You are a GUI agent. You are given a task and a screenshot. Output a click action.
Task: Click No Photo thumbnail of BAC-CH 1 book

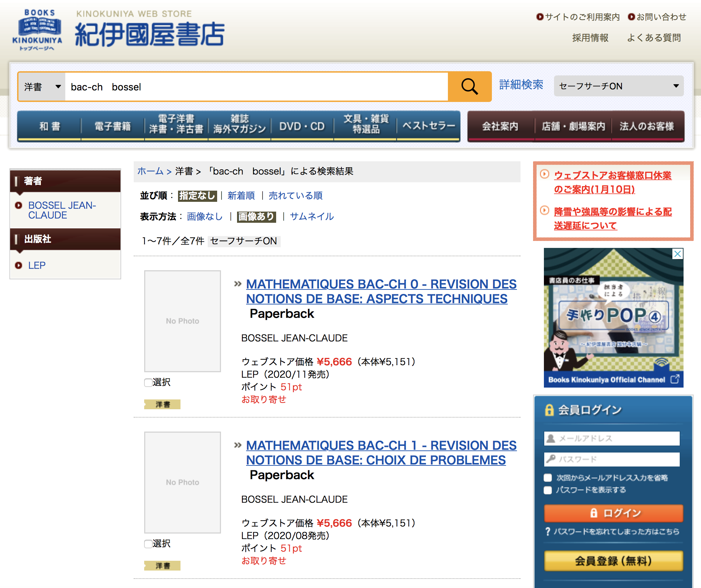tap(183, 482)
